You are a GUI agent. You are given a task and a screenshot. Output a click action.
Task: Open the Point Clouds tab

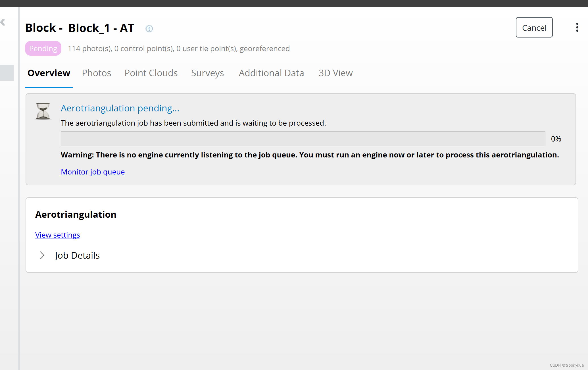coord(151,73)
